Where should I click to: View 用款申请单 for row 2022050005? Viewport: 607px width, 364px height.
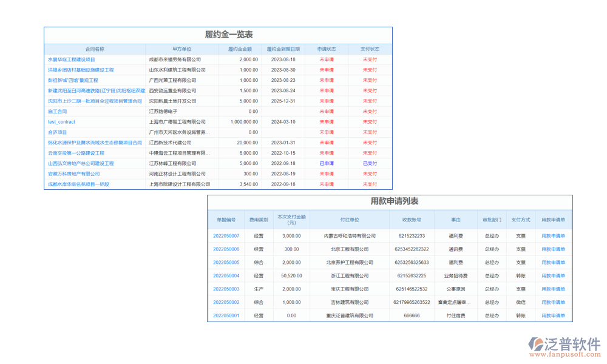(554, 262)
